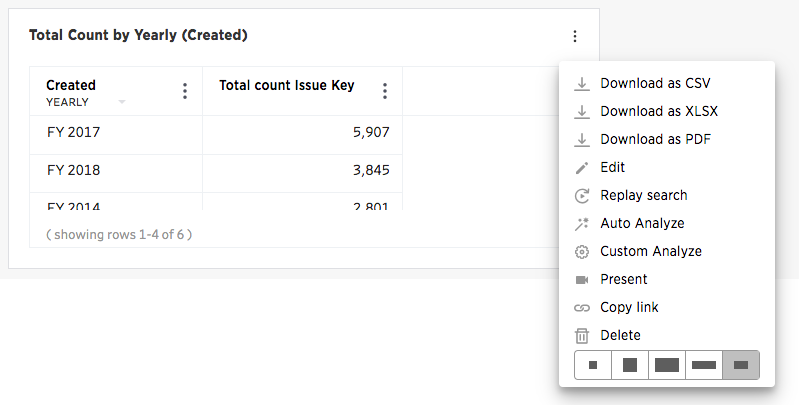Click the Present camera icon
799x405 pixels.
581,280
